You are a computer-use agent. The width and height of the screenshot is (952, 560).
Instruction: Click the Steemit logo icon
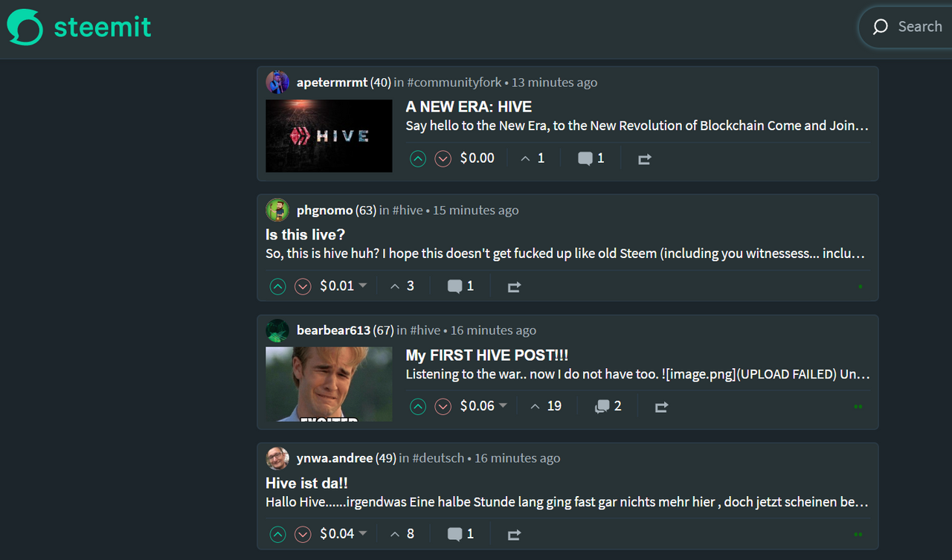point(25,28)
